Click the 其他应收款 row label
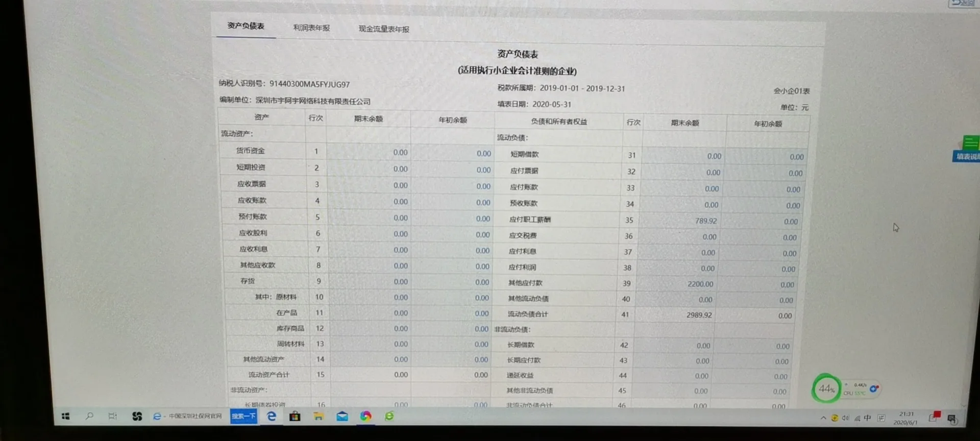 click(257, 265)
